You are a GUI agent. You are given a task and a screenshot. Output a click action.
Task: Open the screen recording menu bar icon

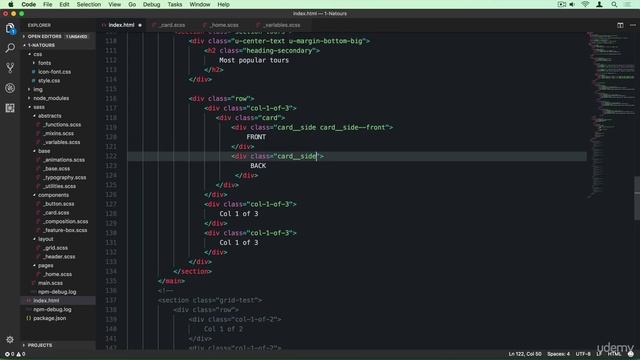[562, 4]
